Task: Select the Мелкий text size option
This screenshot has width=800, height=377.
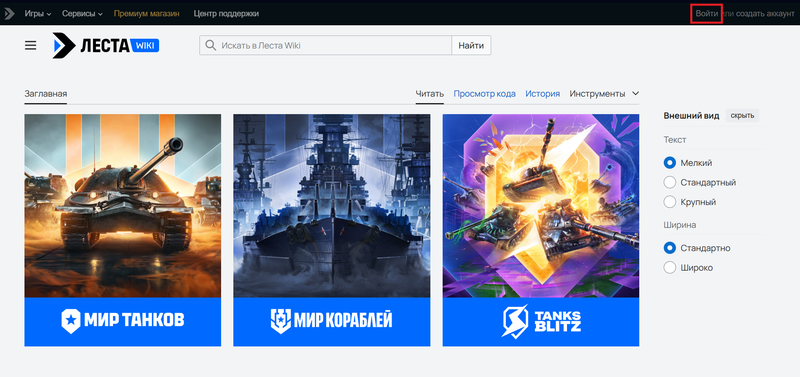Action: 669,163
